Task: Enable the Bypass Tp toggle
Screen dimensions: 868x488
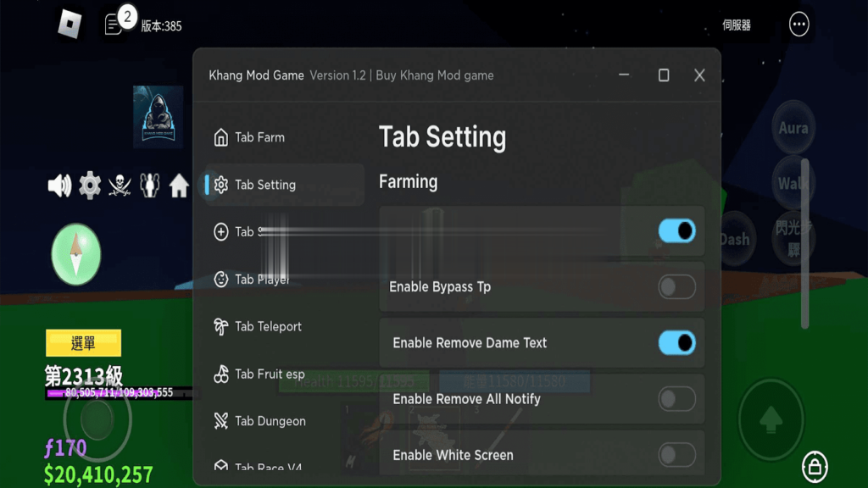Action: click(676, 286)
